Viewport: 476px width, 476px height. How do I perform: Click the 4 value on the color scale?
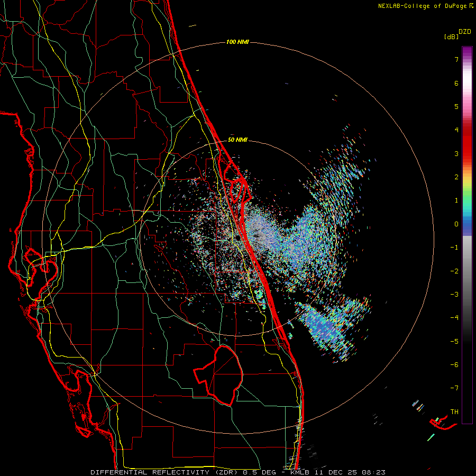tap(456, 130)
